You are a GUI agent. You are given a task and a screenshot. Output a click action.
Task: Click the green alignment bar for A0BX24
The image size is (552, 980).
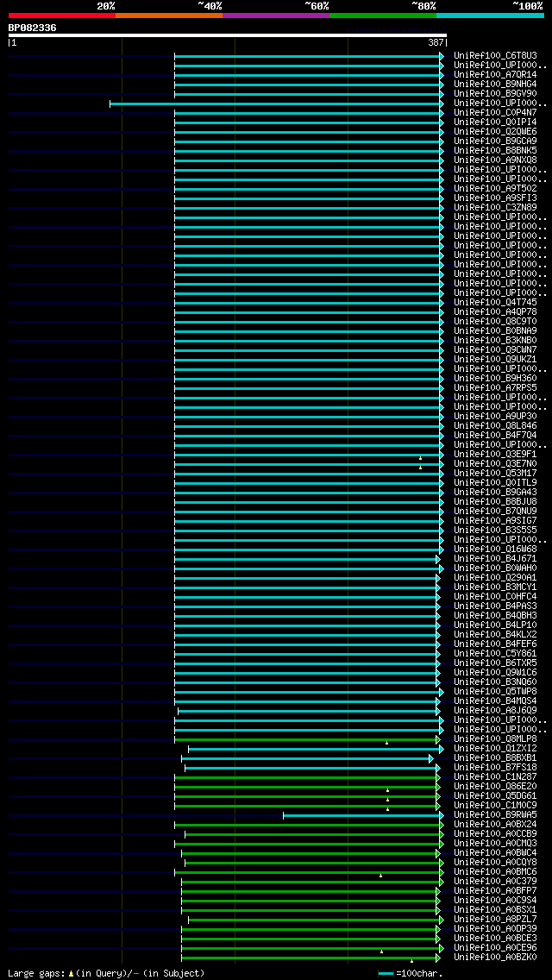307,825
